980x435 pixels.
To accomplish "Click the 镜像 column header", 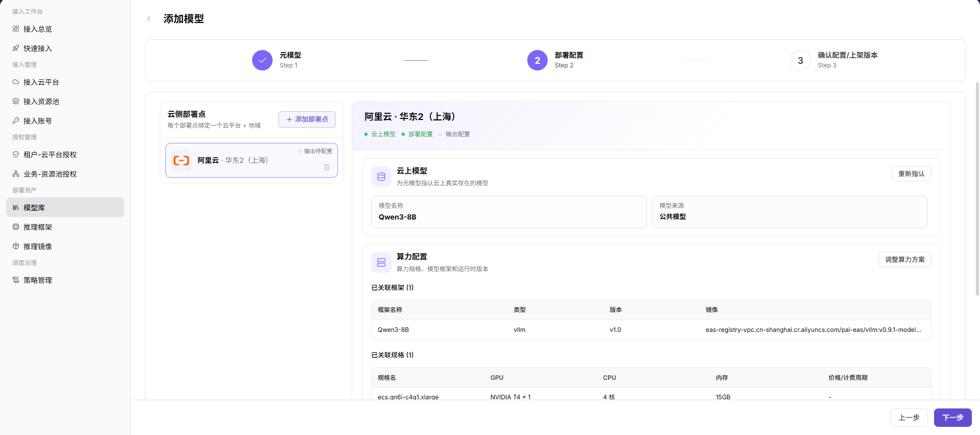I will (712, 310).
